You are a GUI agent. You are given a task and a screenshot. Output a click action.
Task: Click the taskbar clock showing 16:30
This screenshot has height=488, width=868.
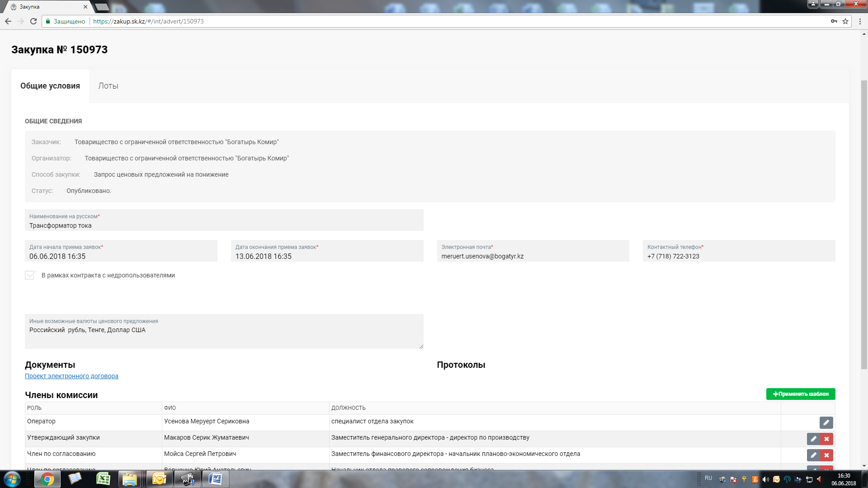point(844,479)
